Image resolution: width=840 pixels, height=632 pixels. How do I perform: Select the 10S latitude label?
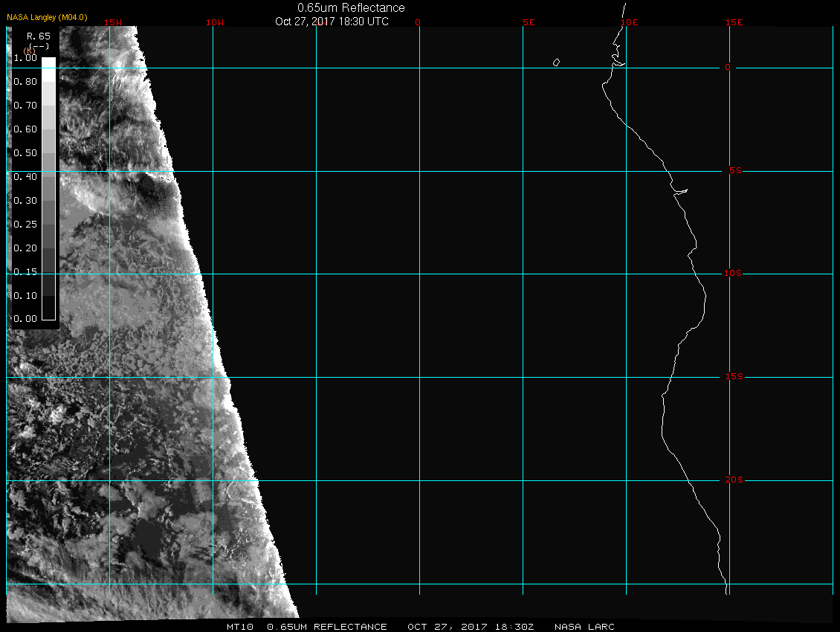(x=733, y=274)
